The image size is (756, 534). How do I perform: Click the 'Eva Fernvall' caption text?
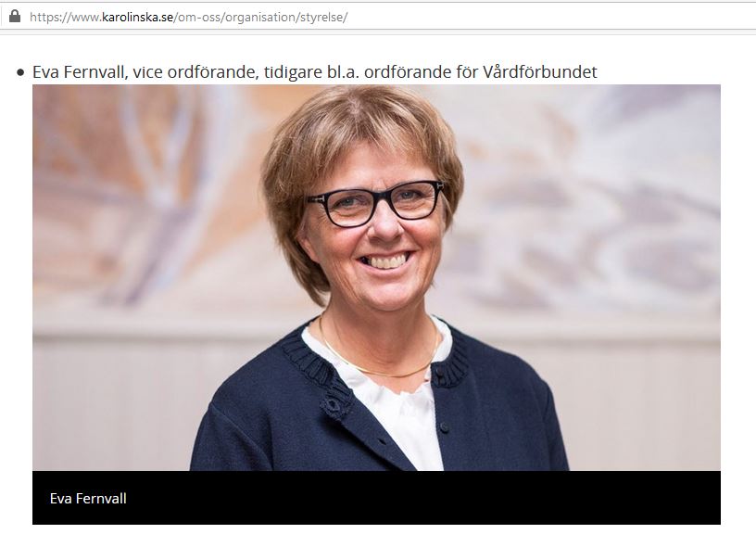tap(88, 498)
